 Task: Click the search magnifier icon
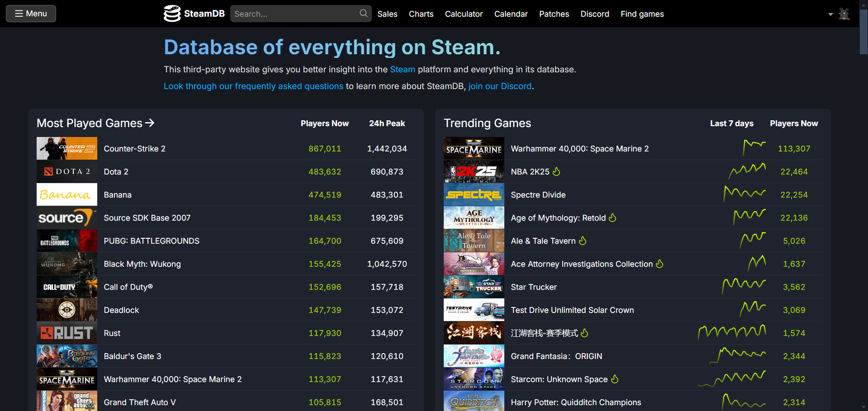click(x=363, y=14)
